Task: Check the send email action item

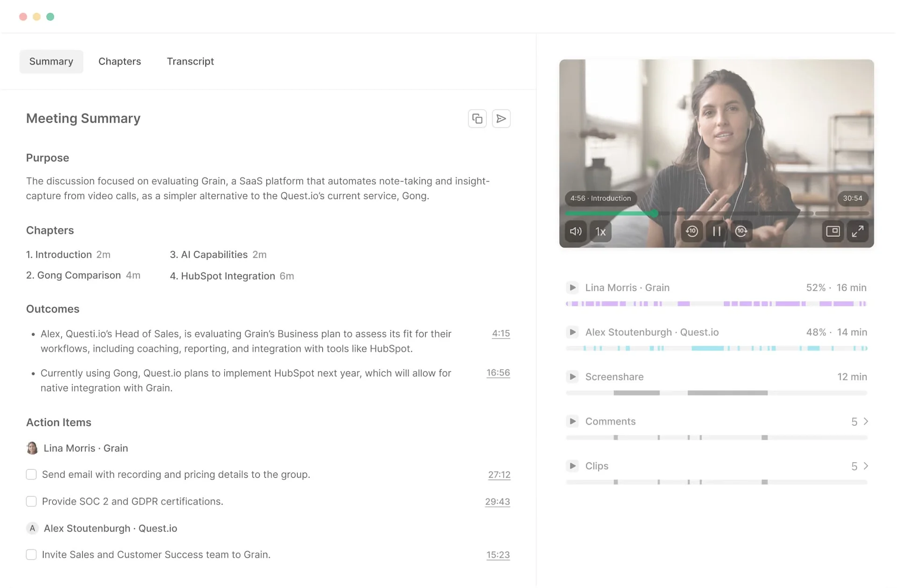Action: point(31,475)
